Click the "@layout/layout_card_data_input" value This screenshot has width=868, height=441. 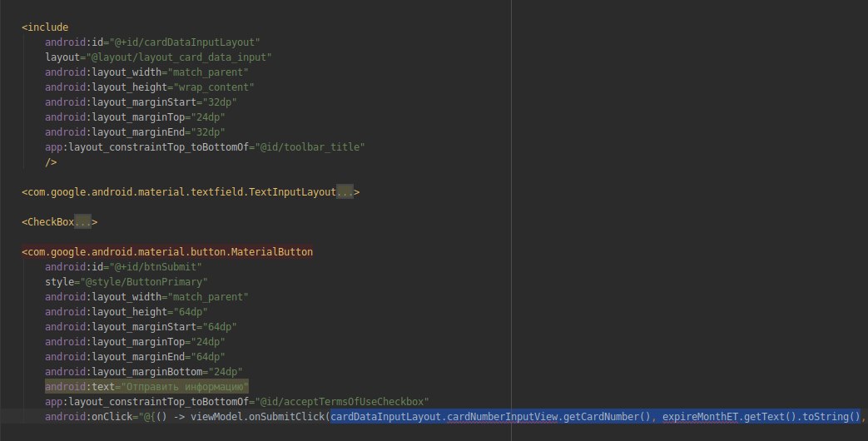[x=179, y=57]
